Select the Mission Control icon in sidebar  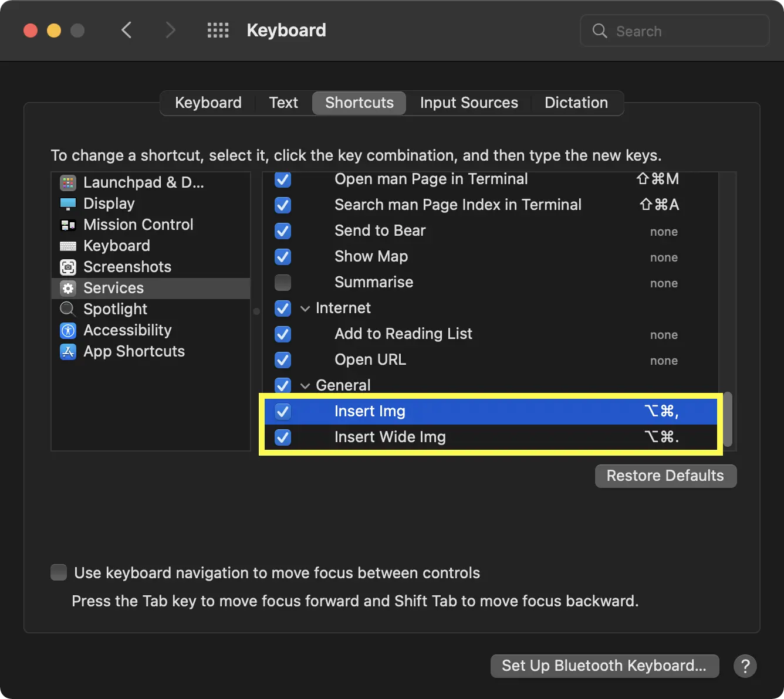point(68,225)
